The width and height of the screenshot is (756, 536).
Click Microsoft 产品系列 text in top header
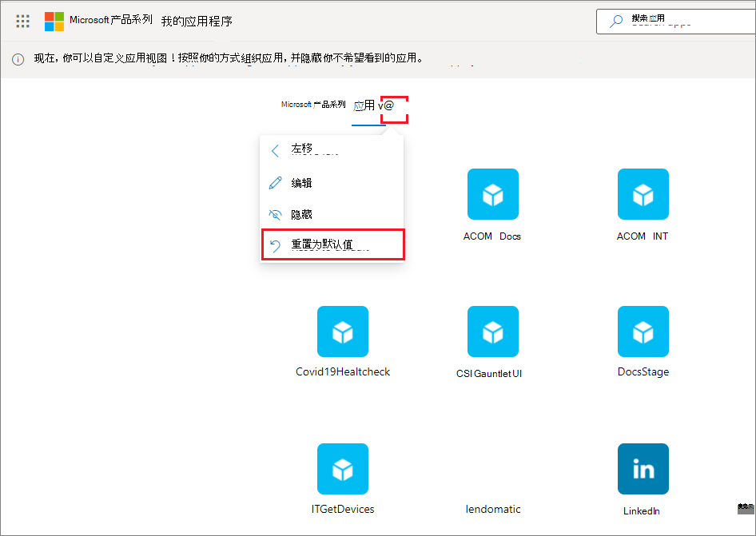(111, 20)
